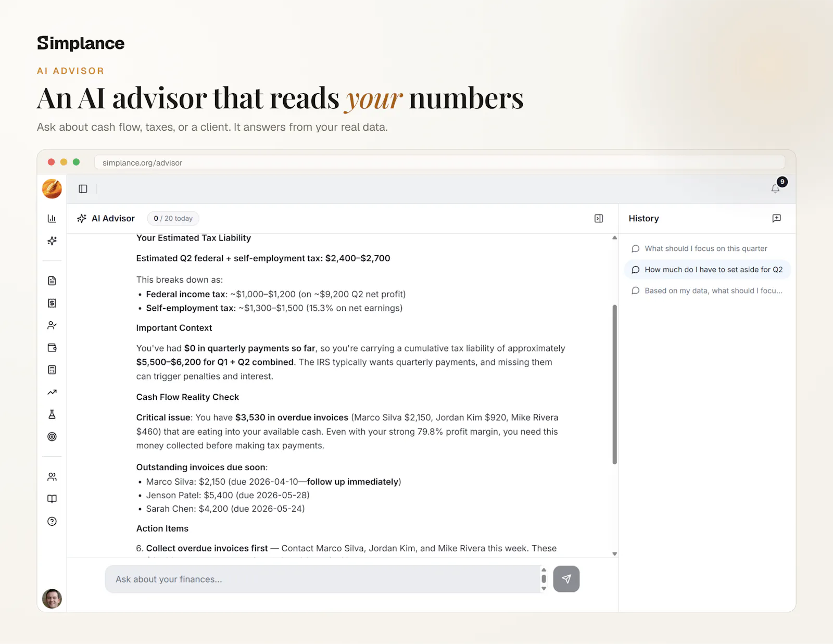Open the trending arrow icon in the sidebar

pyautogui.click(x=52, y=392)
